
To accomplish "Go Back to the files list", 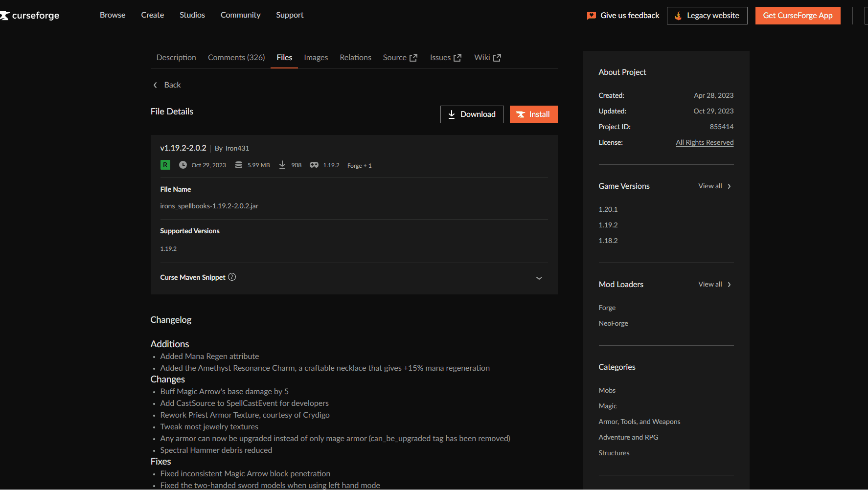I will (x=167, y=85).
